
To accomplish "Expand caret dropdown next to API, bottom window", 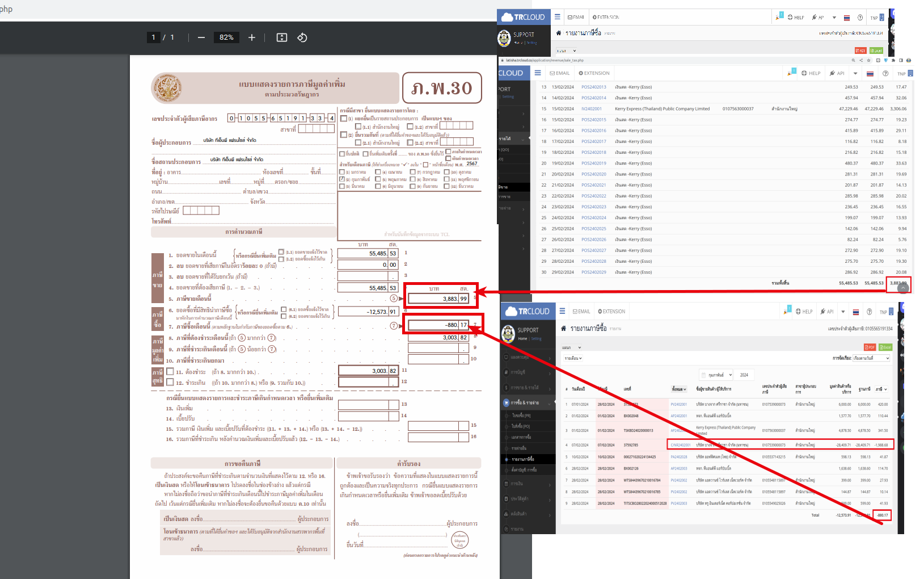I will click(x=843, y=312).
